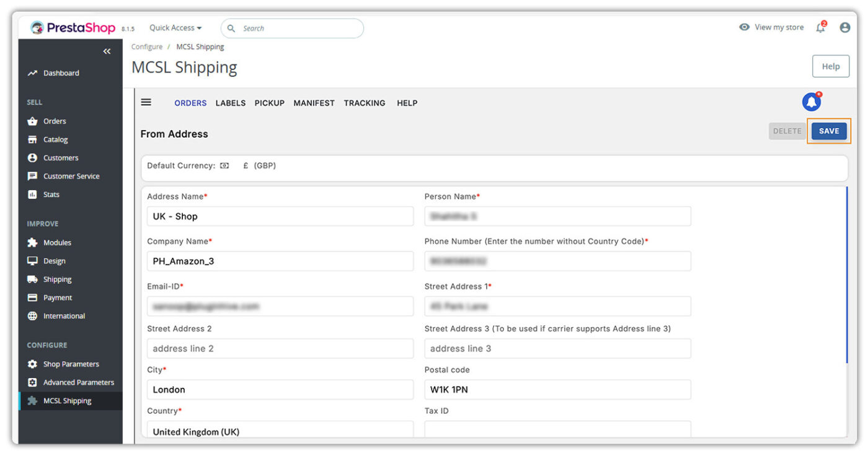Click the search magnifier icon

(x=231, y=28)
